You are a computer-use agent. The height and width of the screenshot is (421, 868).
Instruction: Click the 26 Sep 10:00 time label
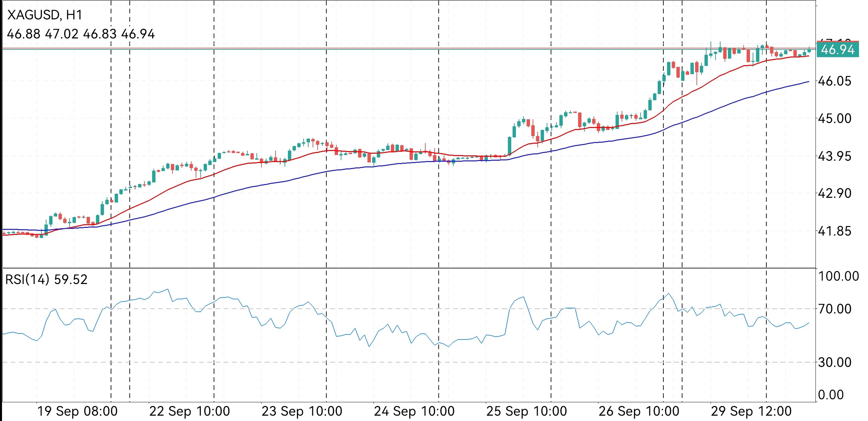click(639, 412)
